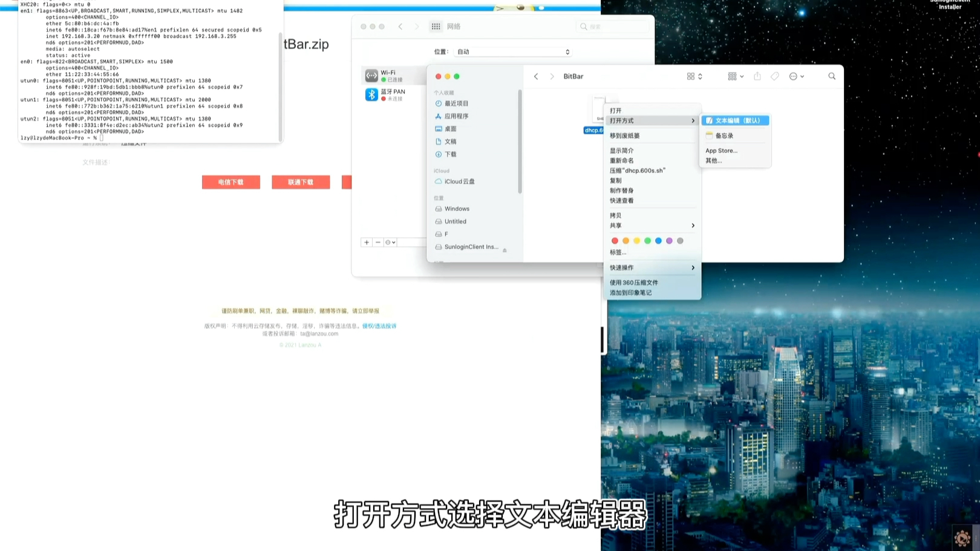The height and width of the screenshot is (551, 980).
Task: Click the network search input field
Action: click(613, 26)
